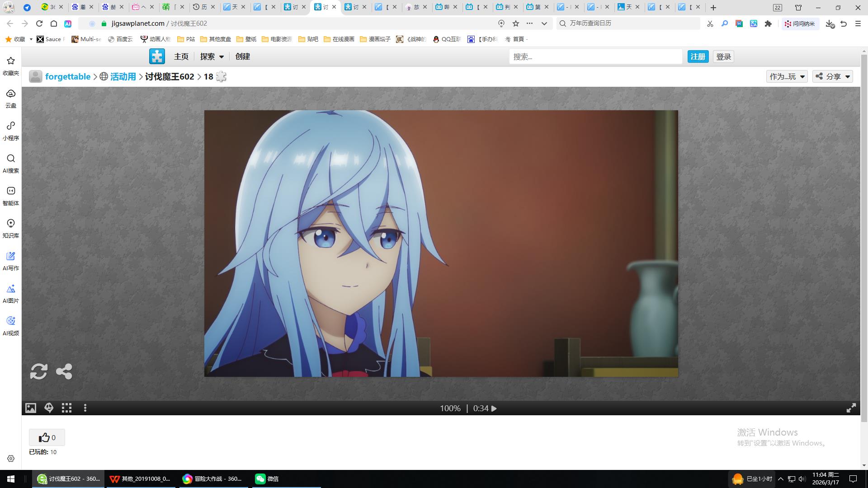
Task: Open the forgettable user profile link
Action: [68, 76]
